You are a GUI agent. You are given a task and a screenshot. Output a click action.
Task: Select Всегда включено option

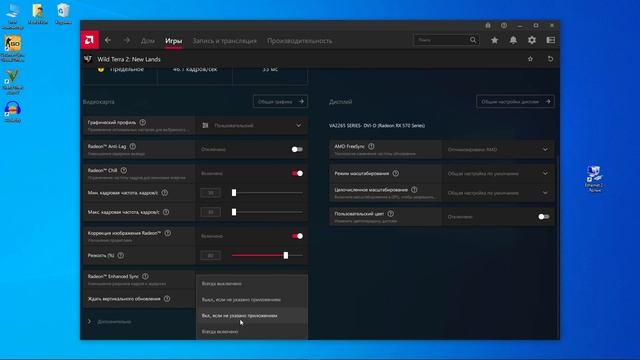pyautogui.click(x=252, y=331)
